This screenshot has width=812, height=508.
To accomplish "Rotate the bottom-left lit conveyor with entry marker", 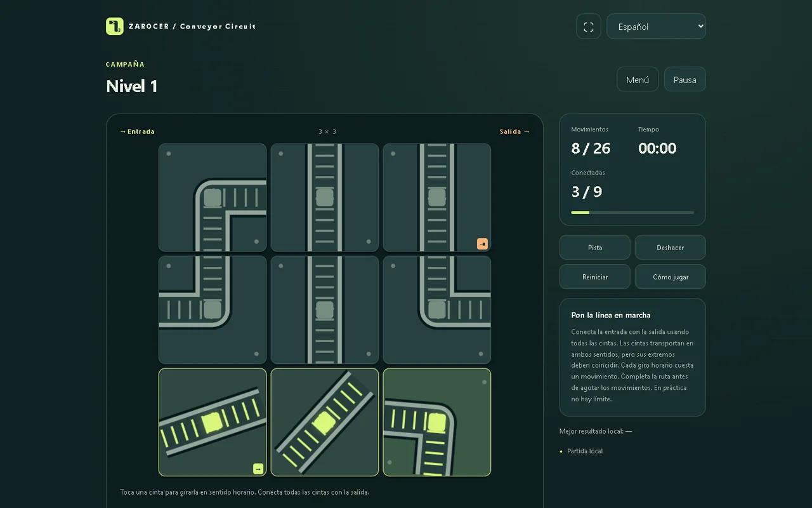I will click(213, 422).
